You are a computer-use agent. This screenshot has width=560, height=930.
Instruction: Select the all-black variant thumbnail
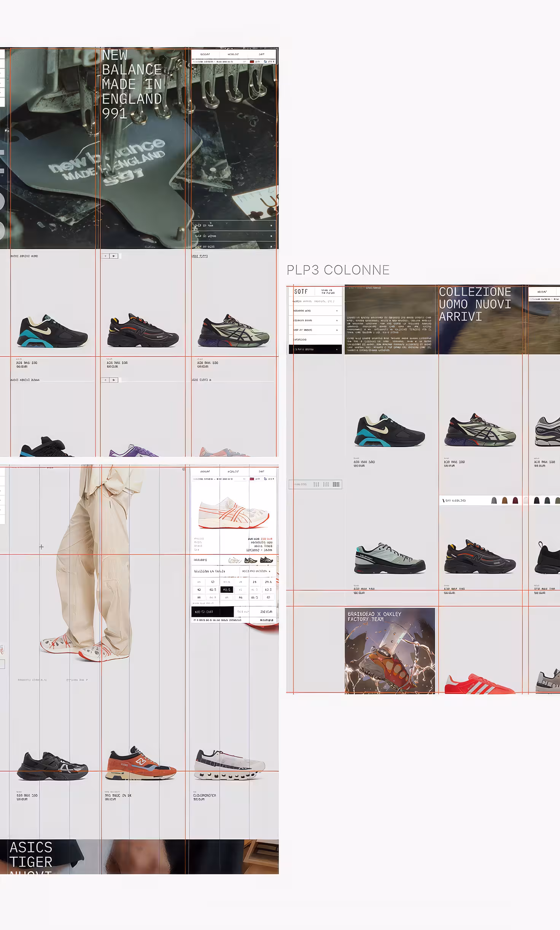pos(266,560)
